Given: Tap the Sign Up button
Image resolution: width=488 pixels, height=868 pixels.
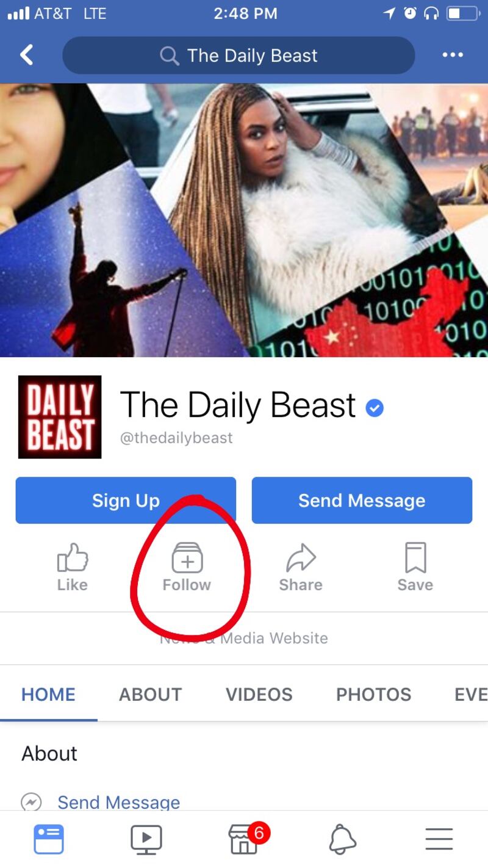Looking at the screenshot, I should point(126,501).
